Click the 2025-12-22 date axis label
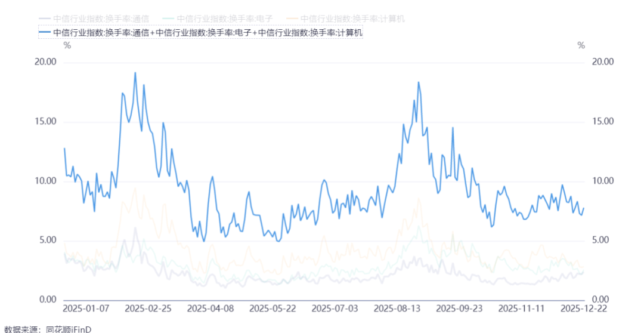 pyautogui.click(x=584, y=309)
